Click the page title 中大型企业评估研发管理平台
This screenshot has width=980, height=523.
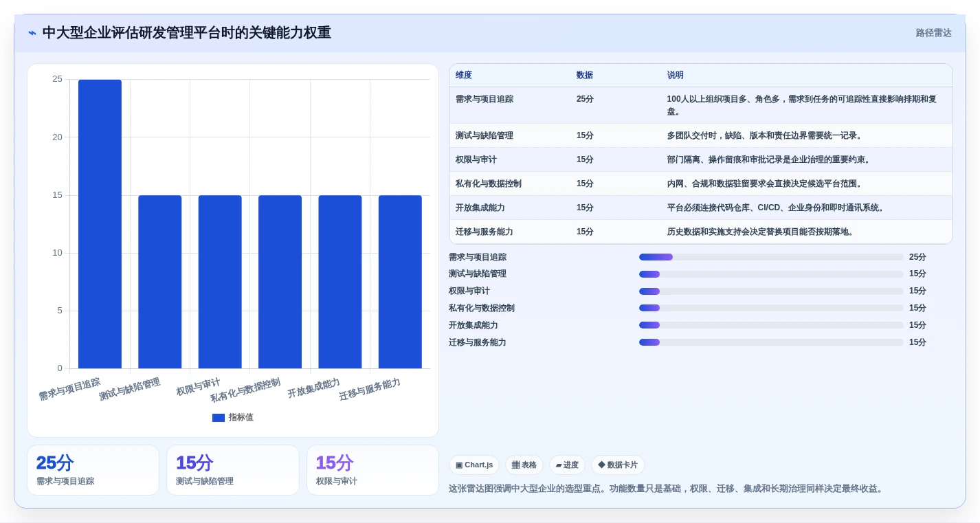tap(187, 33)
